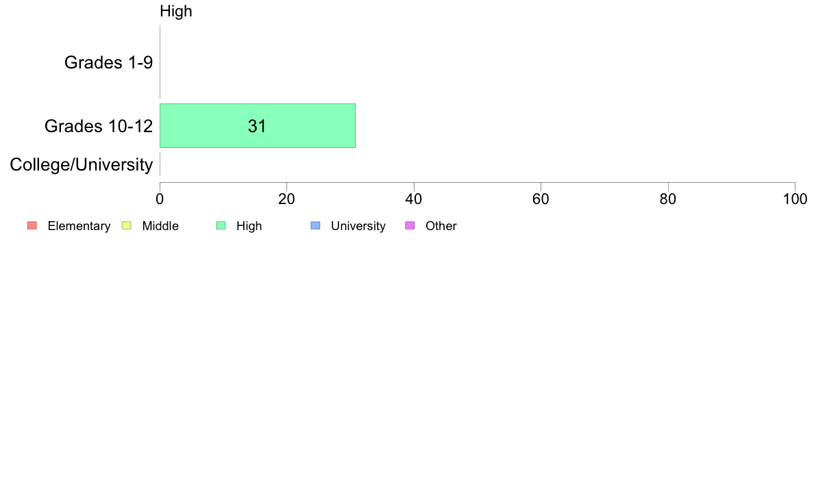Click the magenta Other legend swatch
This screenshot has height=504, width=814.
pos(410,225)
